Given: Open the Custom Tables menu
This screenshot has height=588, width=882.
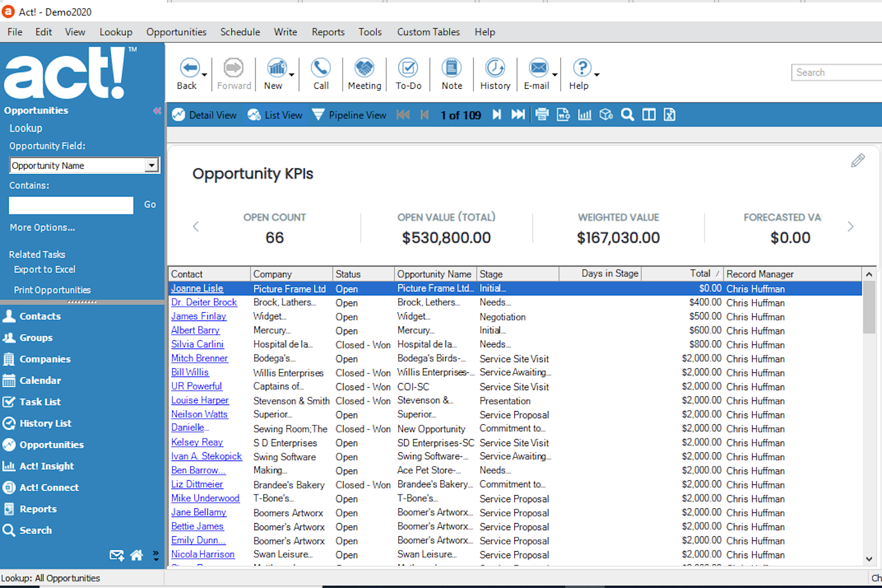Looking at the screenshot, I should click(428, 32).
